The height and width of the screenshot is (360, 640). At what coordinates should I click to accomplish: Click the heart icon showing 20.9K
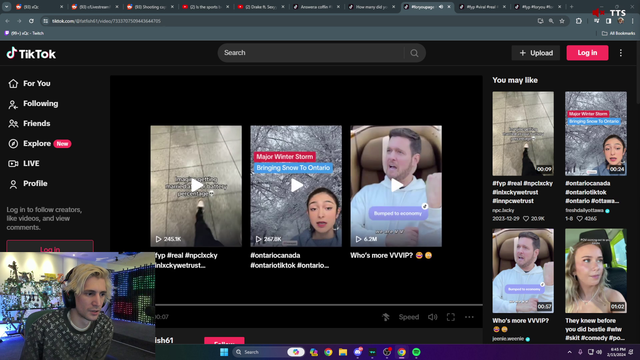(526, 219)
